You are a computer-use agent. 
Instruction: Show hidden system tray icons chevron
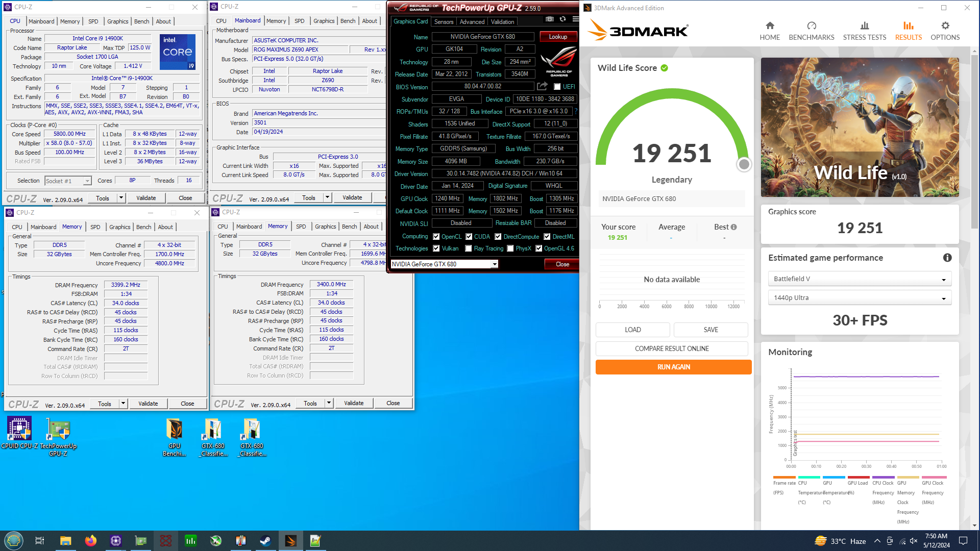click(x=877, y=541)
